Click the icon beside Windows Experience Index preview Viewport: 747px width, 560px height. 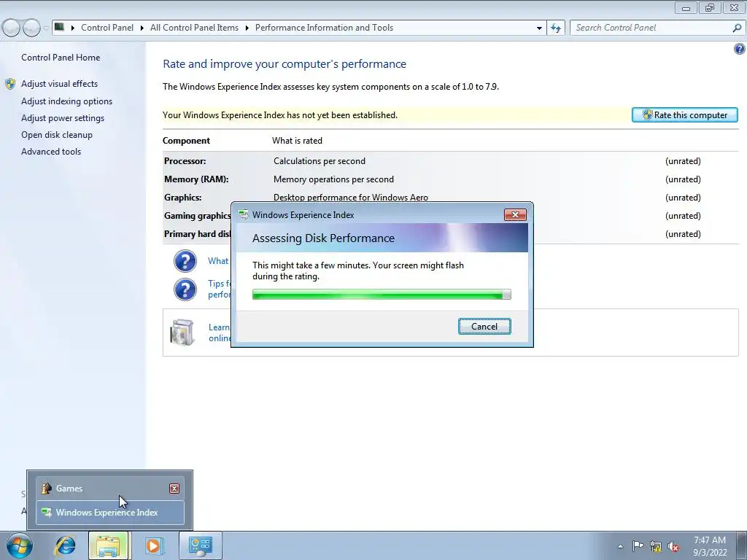tap(46, 513)
